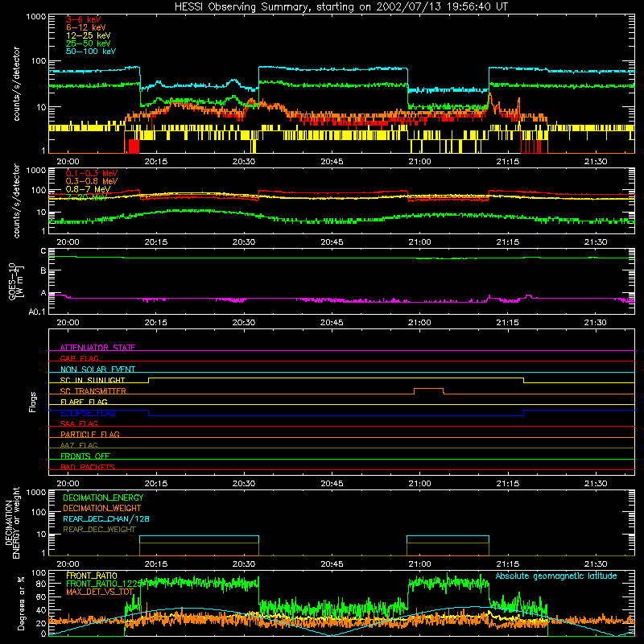This screenshot has width=644, height=644.
Task: Click the MAX_DET_VS_TOT legend label
Action: point(100,592)
